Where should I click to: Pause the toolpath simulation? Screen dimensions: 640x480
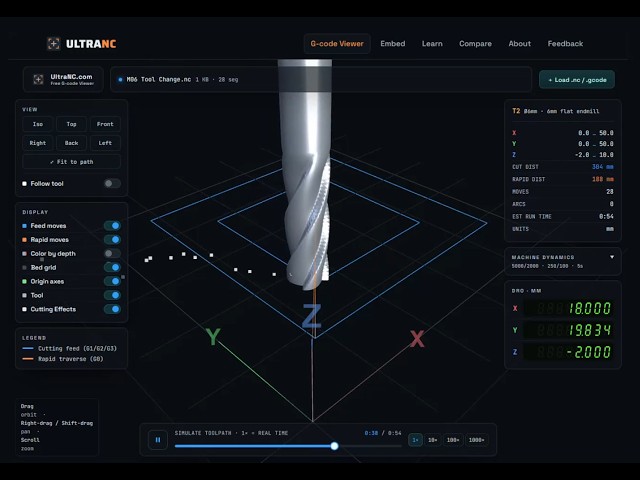coord(158,440)
